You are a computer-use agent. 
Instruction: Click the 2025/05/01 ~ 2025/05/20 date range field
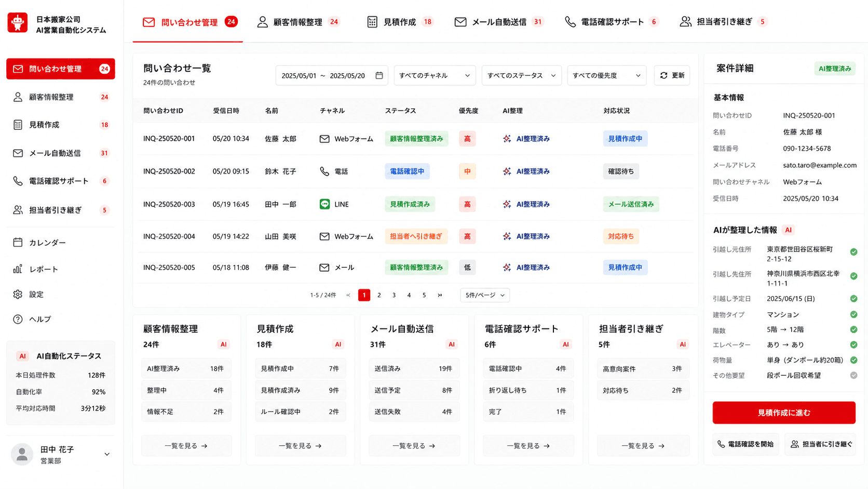point(332,75)
